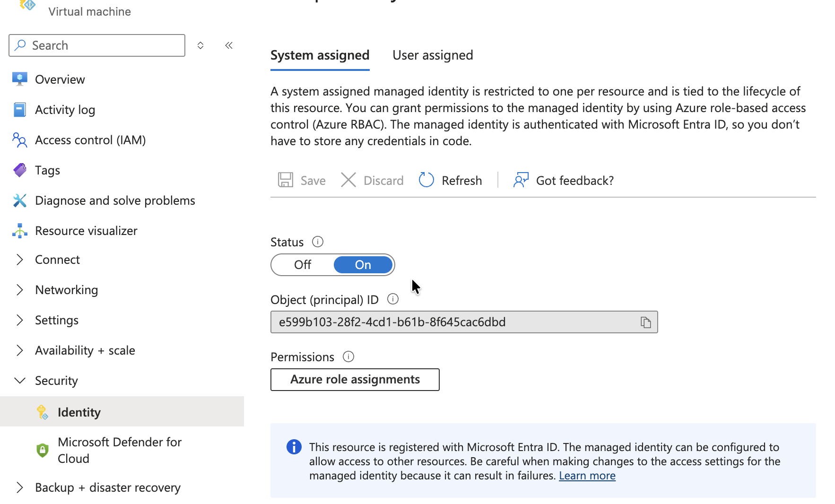
Task: Open Microsoft Defender for Cloud
Action: click(x=119, y=450)
